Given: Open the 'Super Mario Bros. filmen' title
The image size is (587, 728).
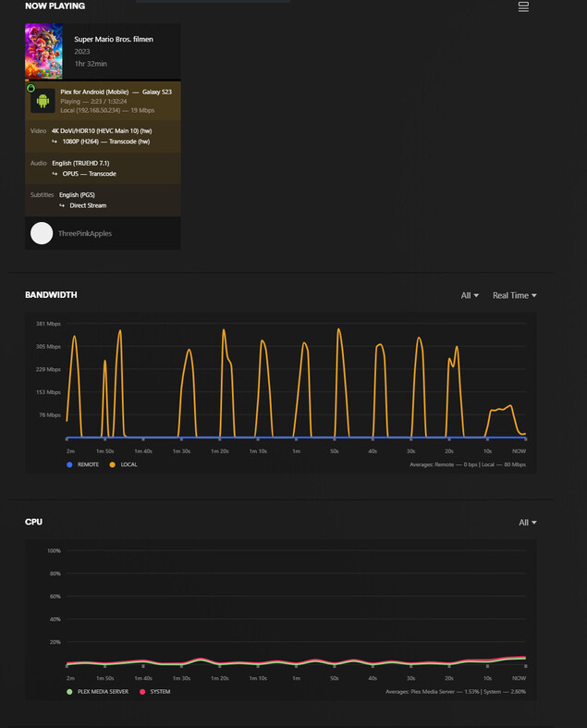Looking at the screenshot, I should click(114, 39).
